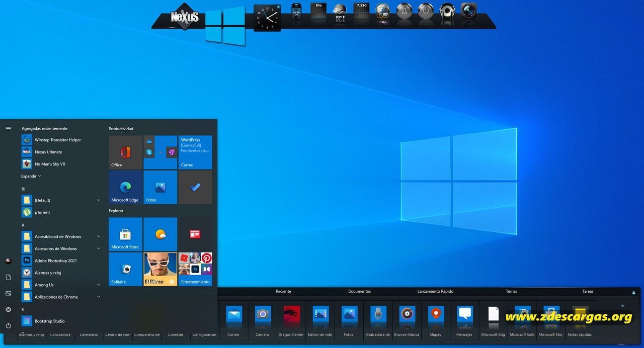Open the Windows logo launcher in Nexus dock
This screenshot has width=644, height=348.
coord(225,26)
